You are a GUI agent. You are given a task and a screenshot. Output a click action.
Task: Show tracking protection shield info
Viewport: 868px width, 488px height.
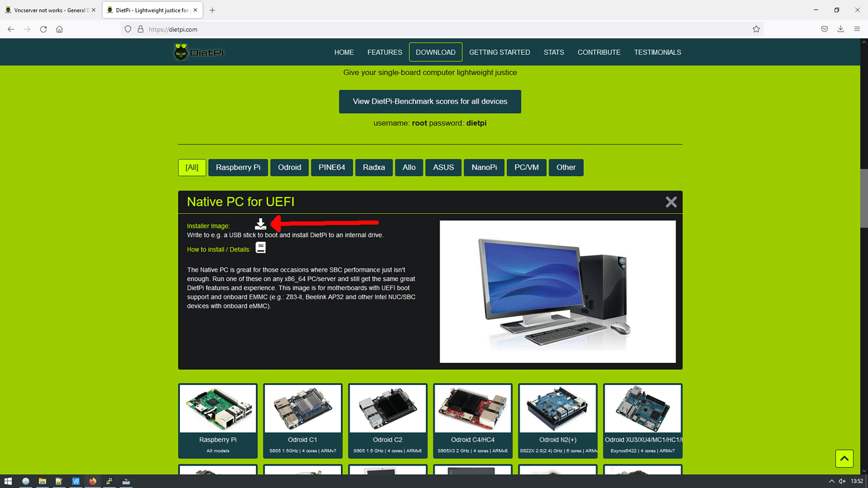pos(128,29)
